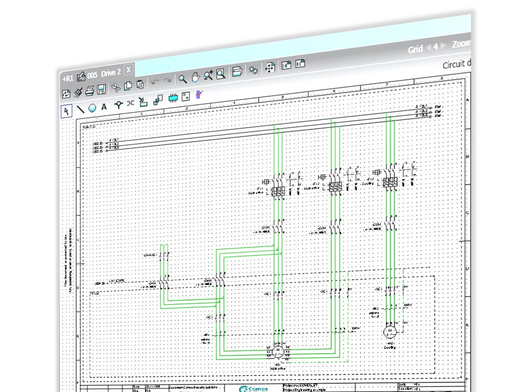
Task: Click the move document arrows icon
Action: pos(270,68)
